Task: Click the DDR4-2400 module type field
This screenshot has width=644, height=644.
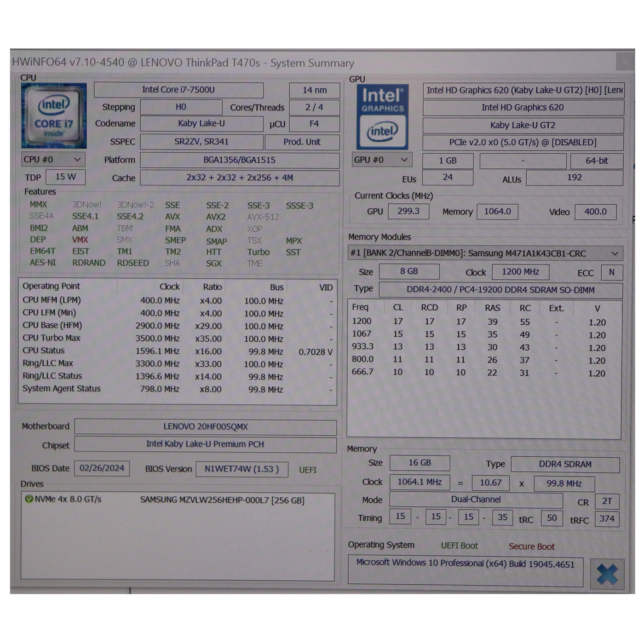Action: point(500,290)
